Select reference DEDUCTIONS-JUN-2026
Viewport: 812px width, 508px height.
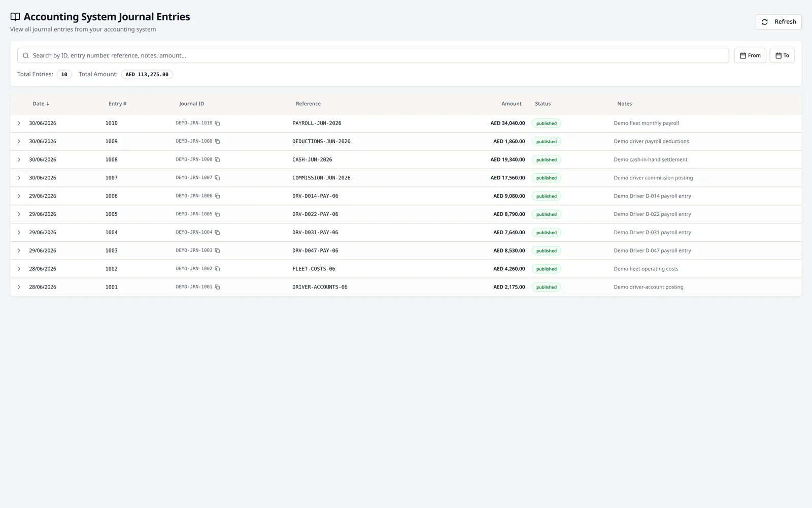tap(321, 142)
